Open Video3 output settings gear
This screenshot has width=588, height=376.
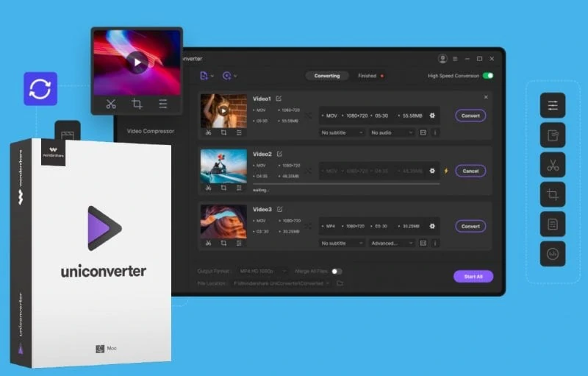[432, 226]
